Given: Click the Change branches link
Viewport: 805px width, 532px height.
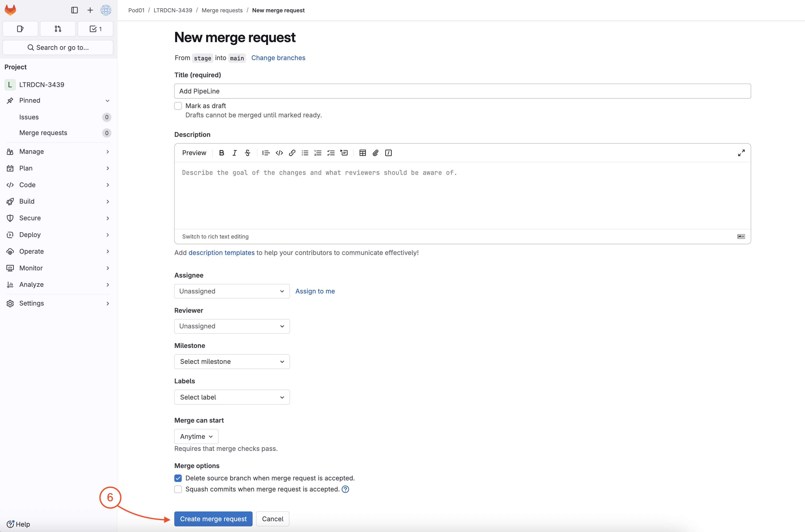Looking at the screenshot, I should coord(278,58).
